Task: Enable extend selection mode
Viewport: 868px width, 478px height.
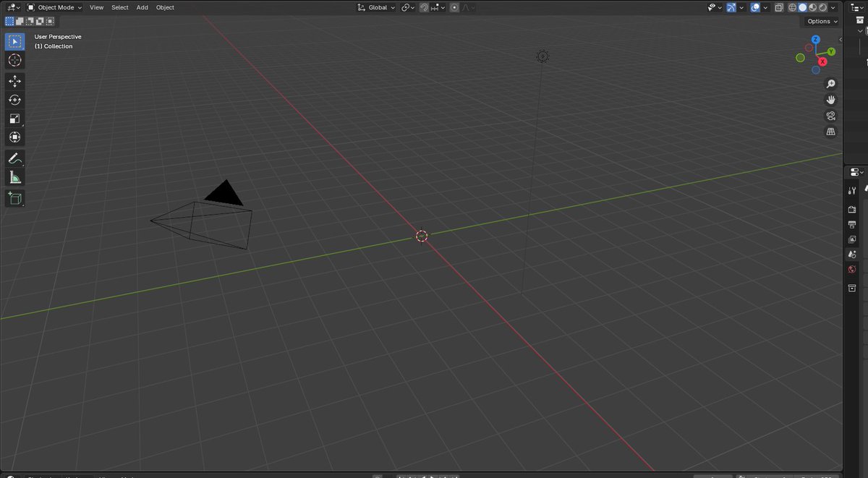Action: click(x=20, y=22)
